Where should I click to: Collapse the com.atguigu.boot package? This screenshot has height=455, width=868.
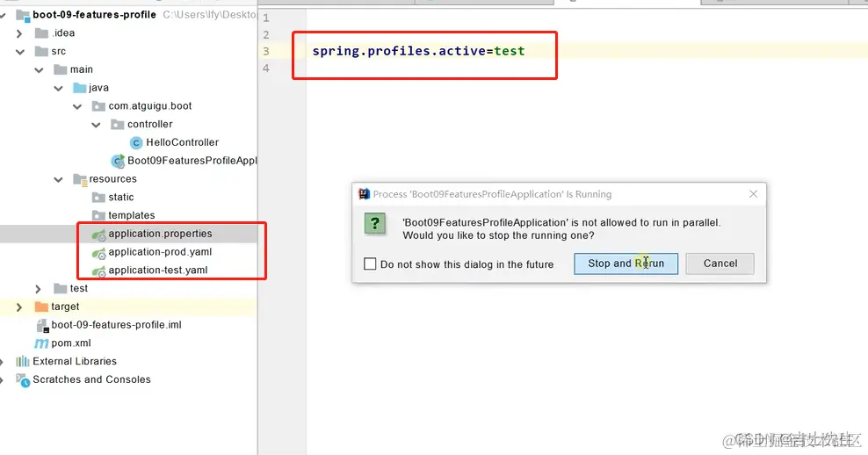77,107
